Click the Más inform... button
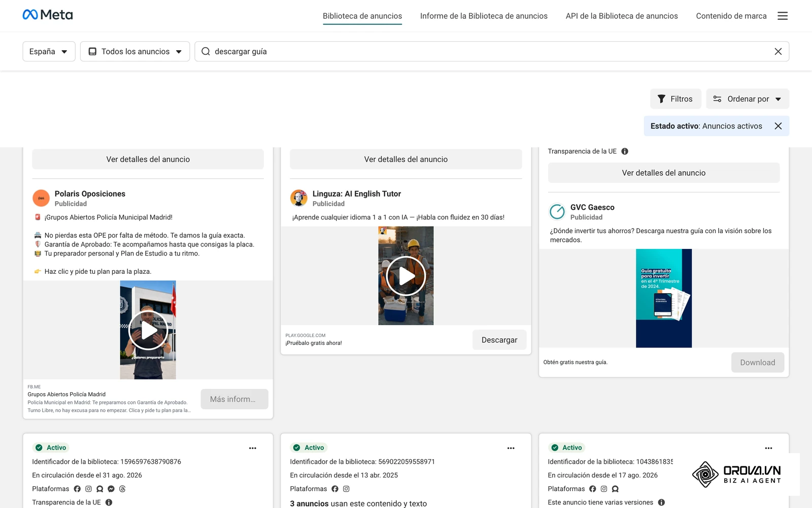The height and width of the screenshot is (508, 812). coord(234,399)
